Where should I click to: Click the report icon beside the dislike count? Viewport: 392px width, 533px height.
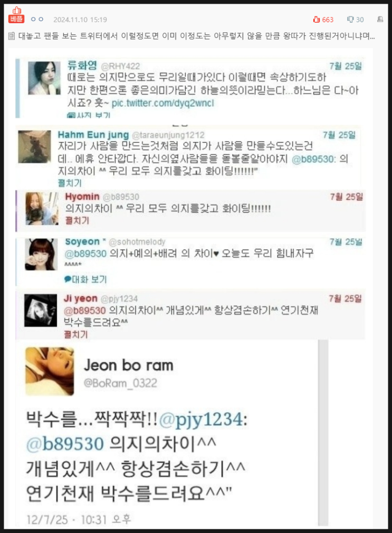tap(380, 20)
